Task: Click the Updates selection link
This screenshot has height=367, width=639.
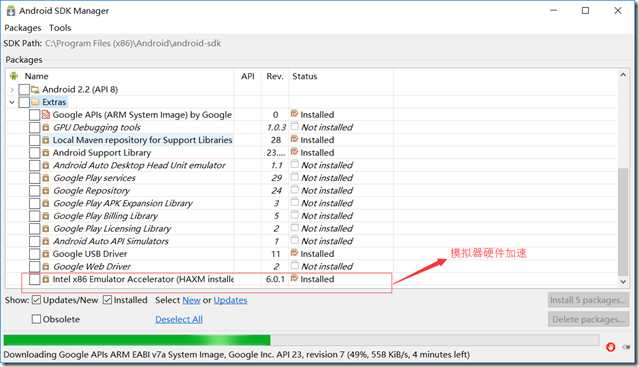Action: pyautogui.click(x=230, y=300)
